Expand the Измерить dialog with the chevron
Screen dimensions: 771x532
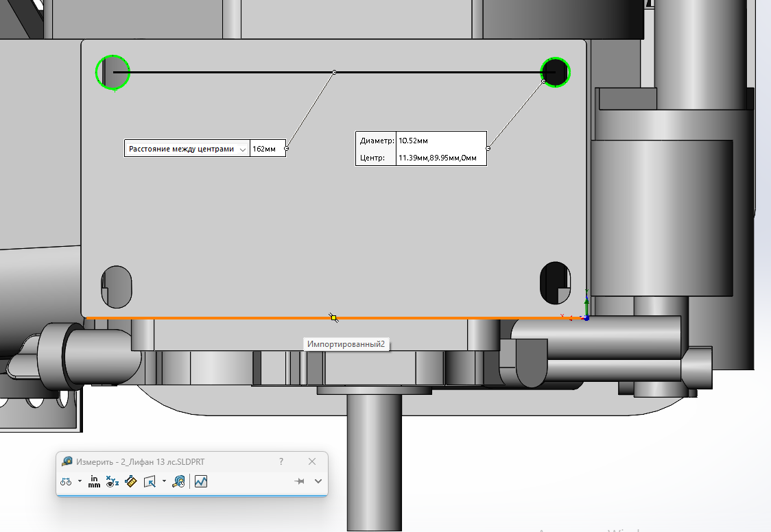pyautogui.click(x=318, y=482)
